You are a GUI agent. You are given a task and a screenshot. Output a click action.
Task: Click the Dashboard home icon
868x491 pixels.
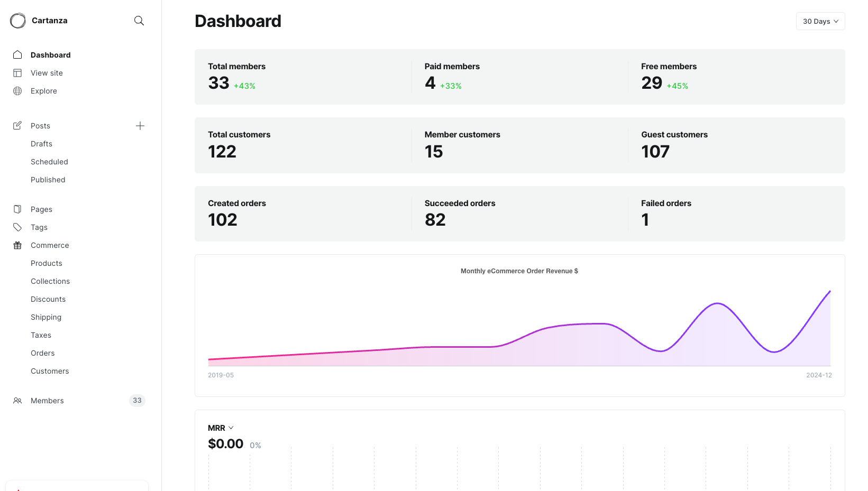pos(17,55)
